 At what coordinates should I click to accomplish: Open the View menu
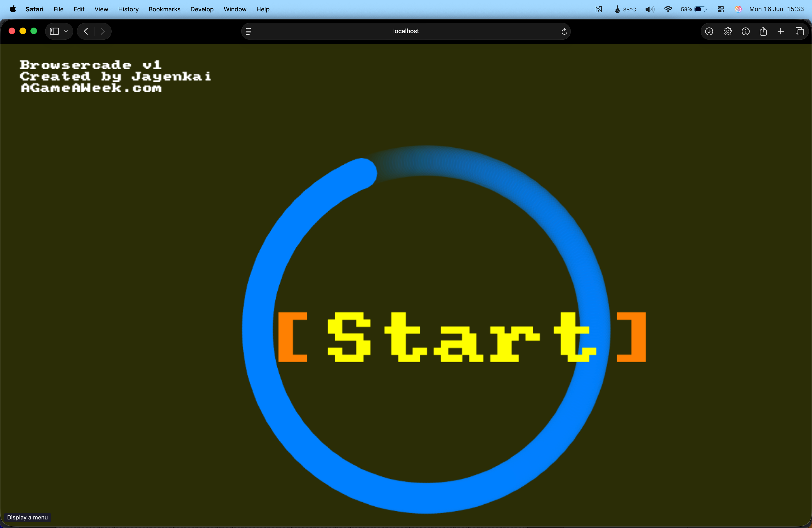coord(101,9)
